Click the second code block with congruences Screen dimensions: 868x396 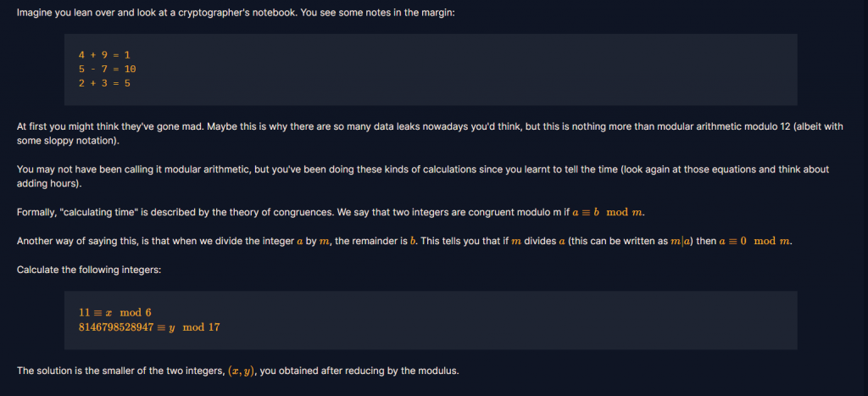click(431, 321)
